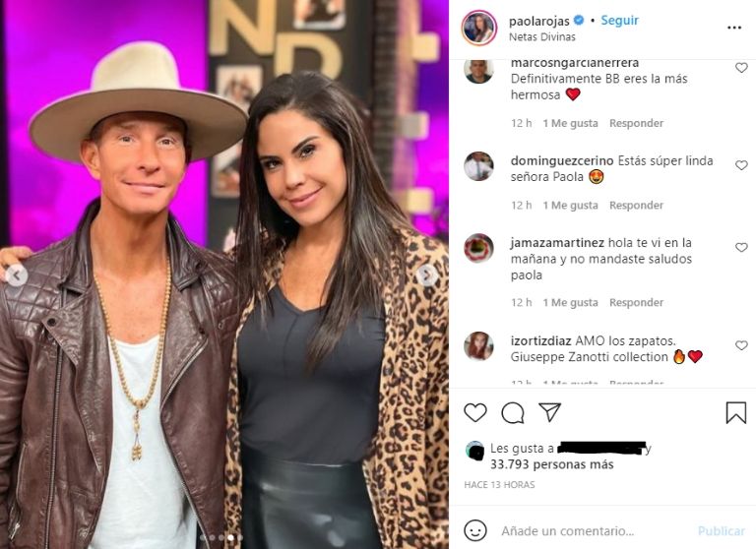The image size is (756, 549).
Task: Click the comment input field
Action: tap(593, 531)
